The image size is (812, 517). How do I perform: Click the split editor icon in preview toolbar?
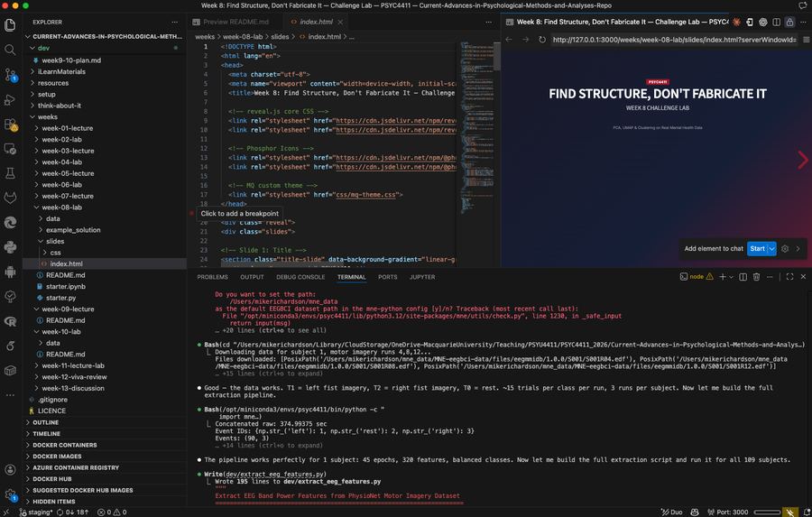pos(776,22)
